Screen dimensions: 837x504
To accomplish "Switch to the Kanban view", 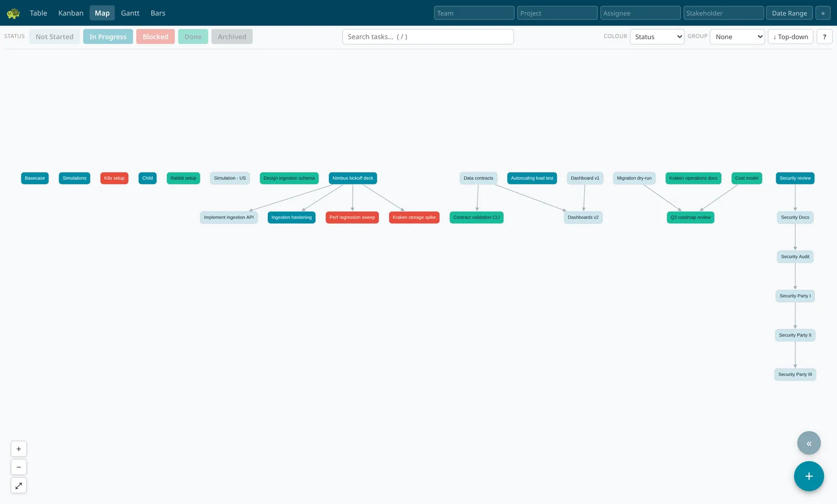I will (71, 13).
